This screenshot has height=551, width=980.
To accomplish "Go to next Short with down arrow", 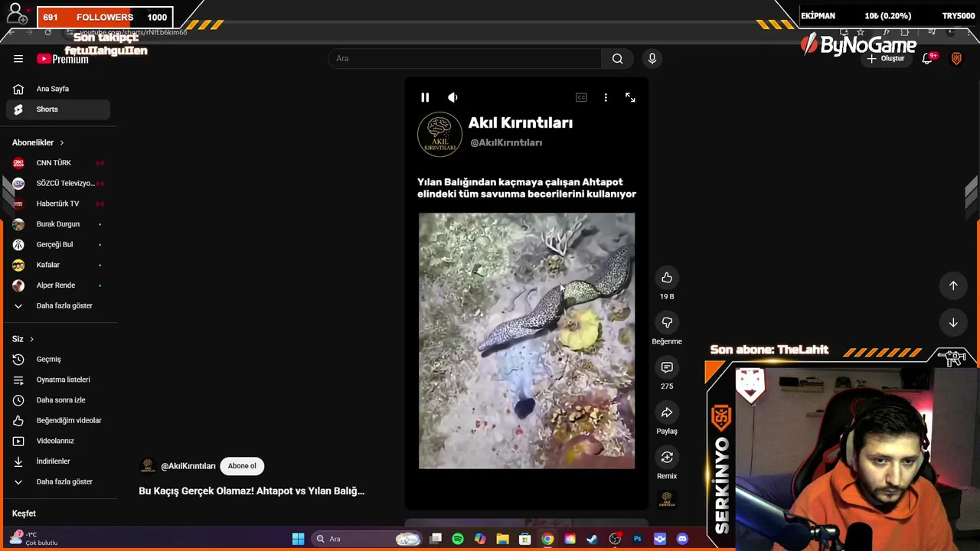I will point(953,323).
